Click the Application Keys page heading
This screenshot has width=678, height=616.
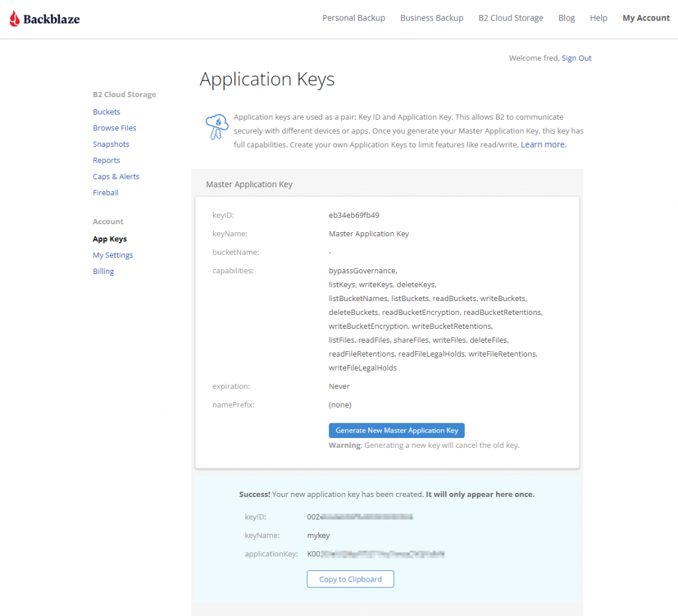pyautogui.click(x=267, y=79)
